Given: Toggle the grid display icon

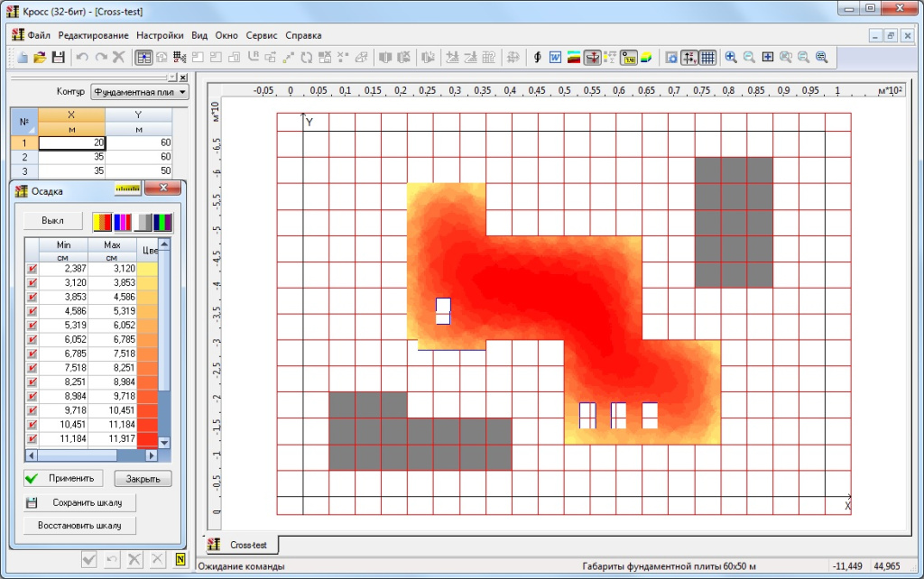Looking at the screenshot, I should click(708, 57).
